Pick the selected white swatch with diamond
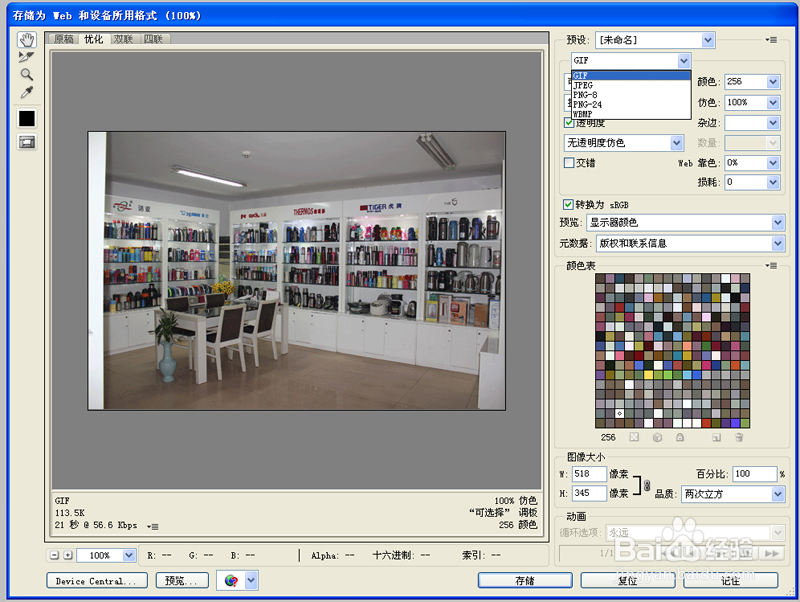The image size is (800, 602). coord(619,413)
